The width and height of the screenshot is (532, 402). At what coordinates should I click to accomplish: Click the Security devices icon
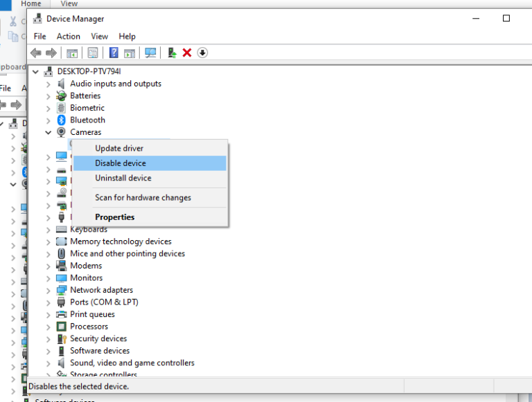click(x=62, y=338)
